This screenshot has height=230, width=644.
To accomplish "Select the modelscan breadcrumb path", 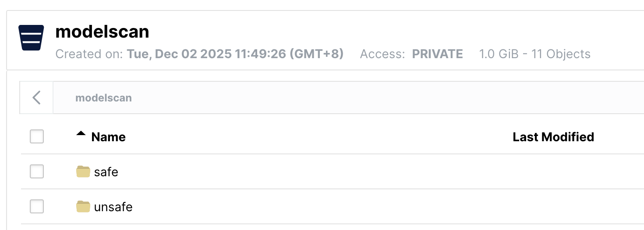I will [x=103, y=98].
